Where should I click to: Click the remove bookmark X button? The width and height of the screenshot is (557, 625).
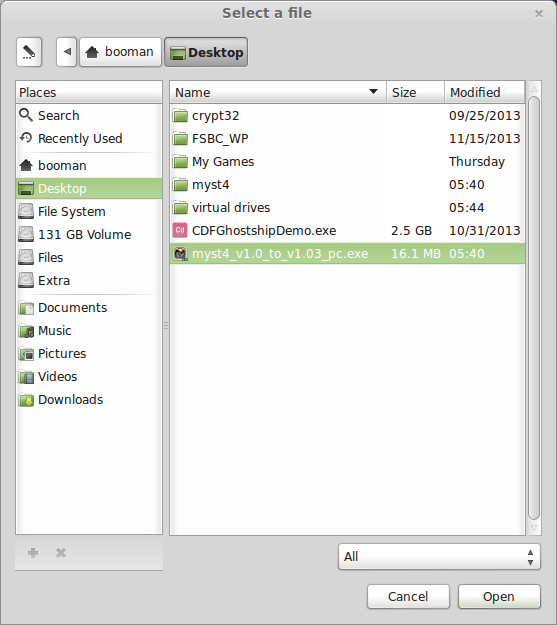(61, 553)
